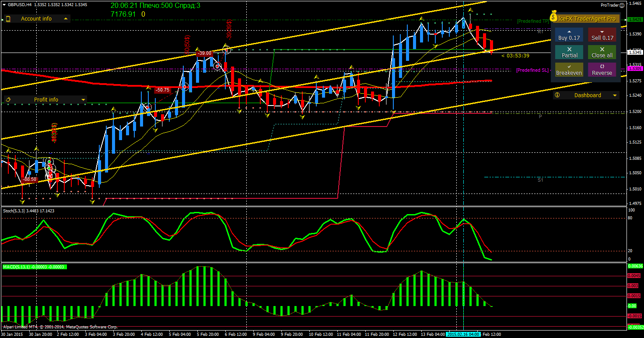Click the MACD(5,13,1) indicator label
The height and width of the screenshot is (338, 644).
pos(35,267)
